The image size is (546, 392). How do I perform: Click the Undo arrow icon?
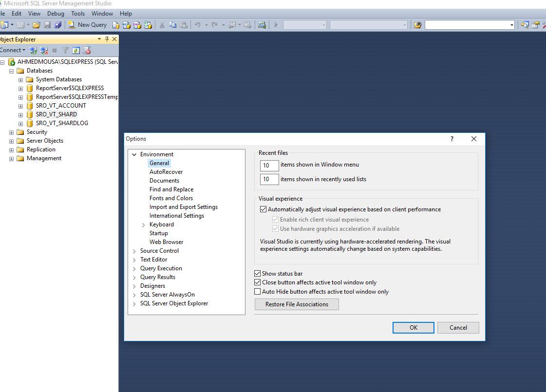pyautogui.click(x=197, y=25)
